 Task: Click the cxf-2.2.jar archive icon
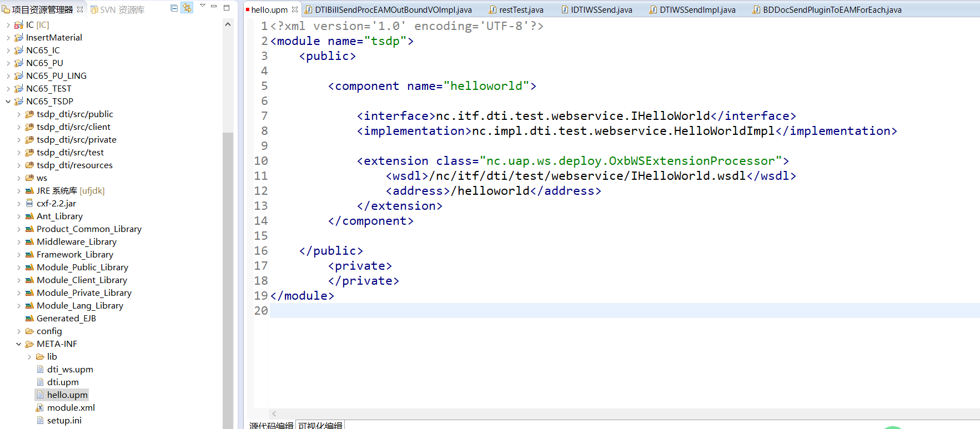click(29, 204)
